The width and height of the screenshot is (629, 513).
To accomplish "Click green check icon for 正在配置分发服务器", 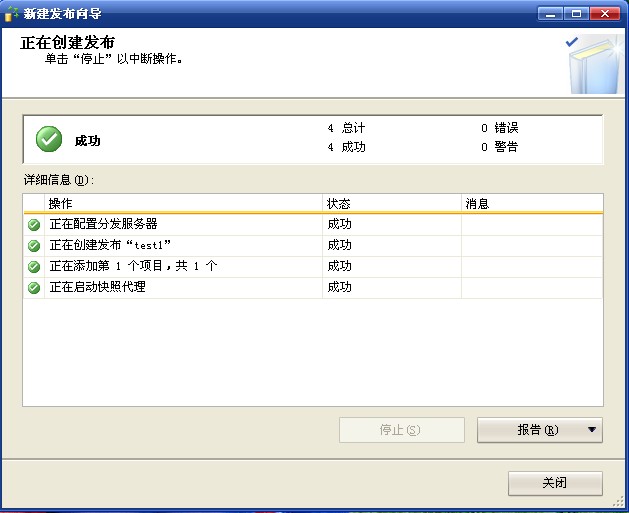I will click(x=34, y=225).
